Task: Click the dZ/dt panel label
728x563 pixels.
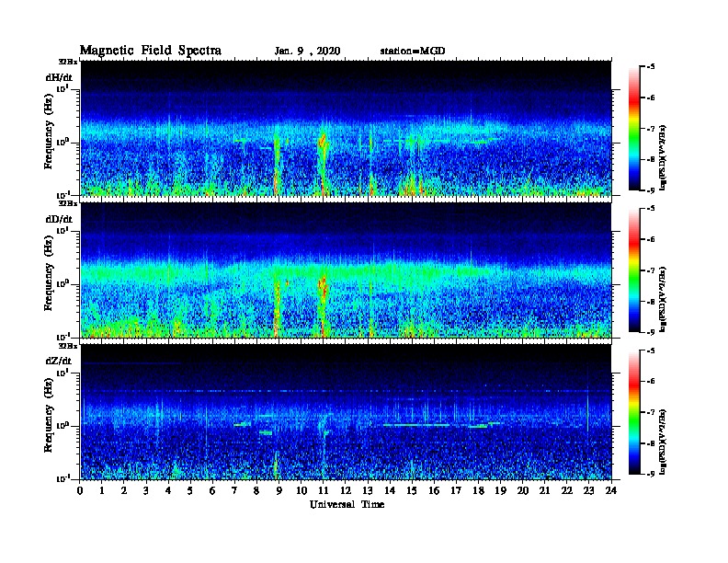Action: point(59,361)
